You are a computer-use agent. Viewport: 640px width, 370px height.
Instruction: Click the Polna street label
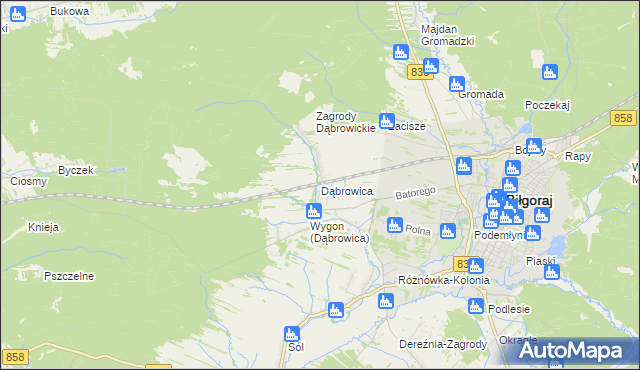click(x=418, y=230)
